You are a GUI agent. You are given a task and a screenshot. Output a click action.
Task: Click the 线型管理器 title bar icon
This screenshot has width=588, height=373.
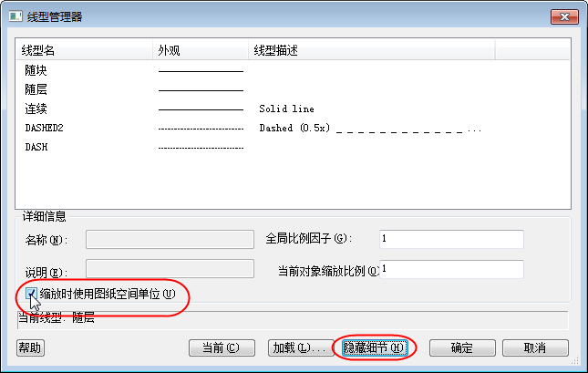tap(15, 16)
